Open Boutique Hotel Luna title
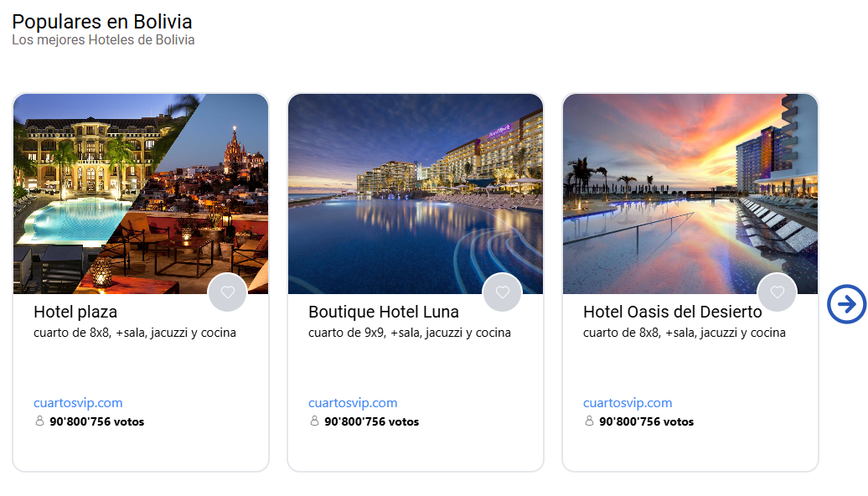This screenshot has width=868, height=496. (384, 313)
